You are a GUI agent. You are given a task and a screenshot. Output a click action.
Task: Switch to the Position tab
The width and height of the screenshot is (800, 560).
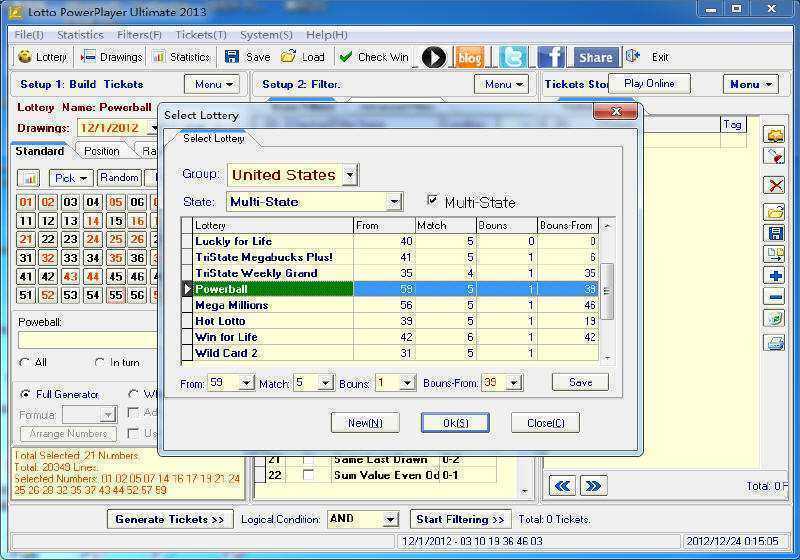coord(102,151)
